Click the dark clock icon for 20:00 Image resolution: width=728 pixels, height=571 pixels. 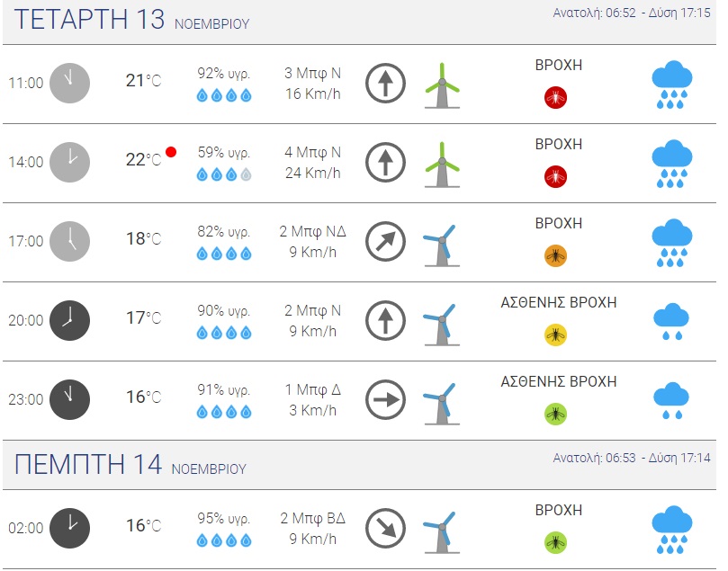[69, 320]
